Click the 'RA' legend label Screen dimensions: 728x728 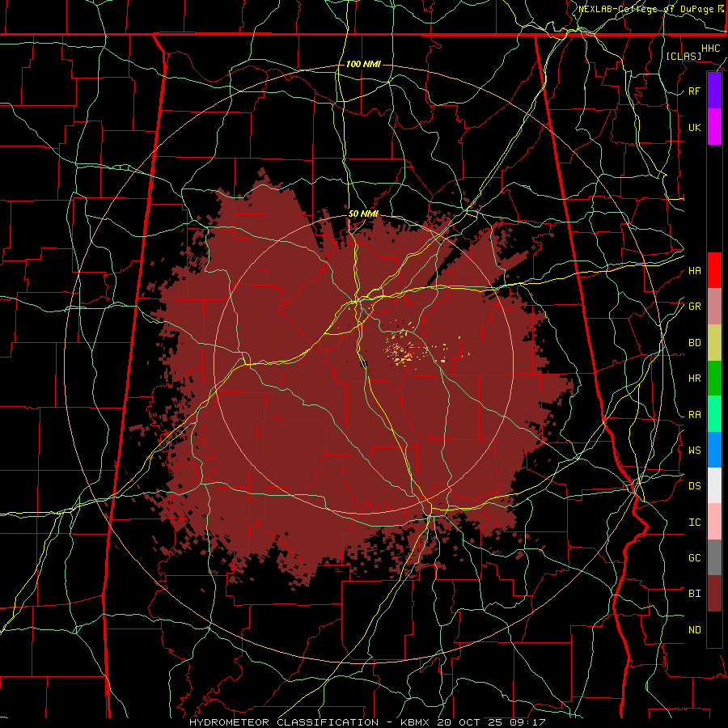pos(694,415)
